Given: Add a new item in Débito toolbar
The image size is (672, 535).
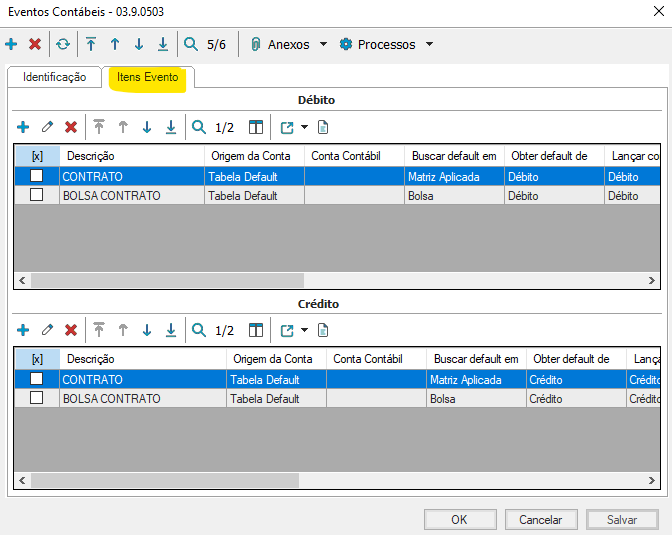Looking at the screenshot, I should [x=23, y=127].
